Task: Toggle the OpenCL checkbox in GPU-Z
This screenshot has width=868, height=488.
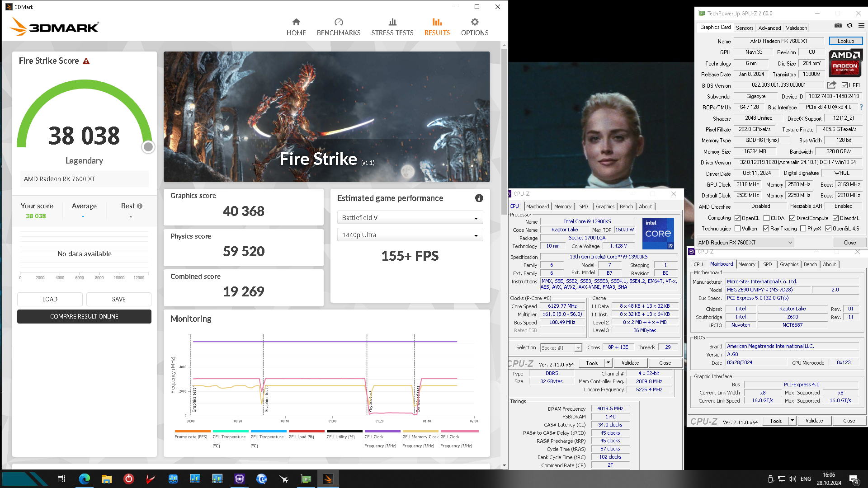Action: click(x=737, y=218)
